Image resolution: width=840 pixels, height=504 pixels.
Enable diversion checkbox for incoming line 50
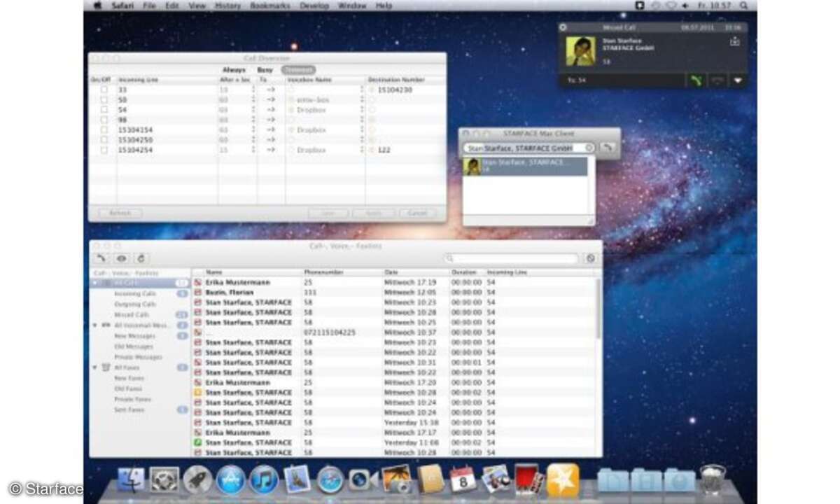pos(104,100)
